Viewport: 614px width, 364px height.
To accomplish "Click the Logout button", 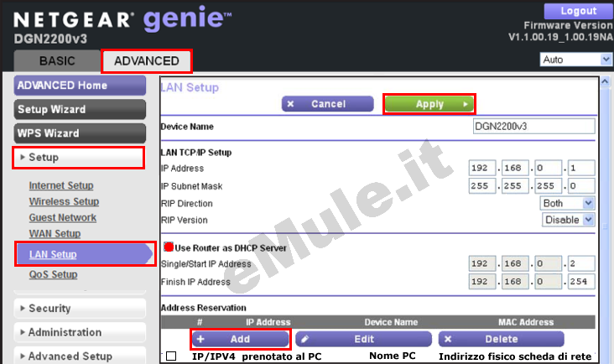I will 579,11.
